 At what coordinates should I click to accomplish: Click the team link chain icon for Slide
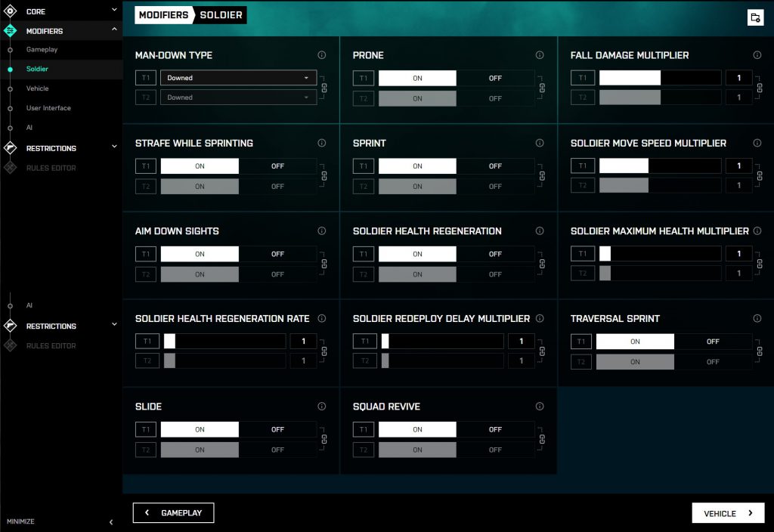click(x=324, y=439)
